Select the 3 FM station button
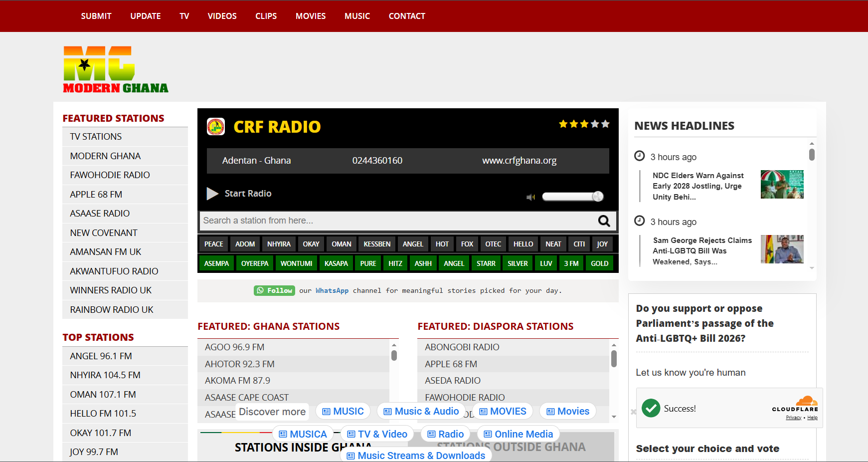The width and height of the screenshot is (868, 462). [x=571, y=263]
